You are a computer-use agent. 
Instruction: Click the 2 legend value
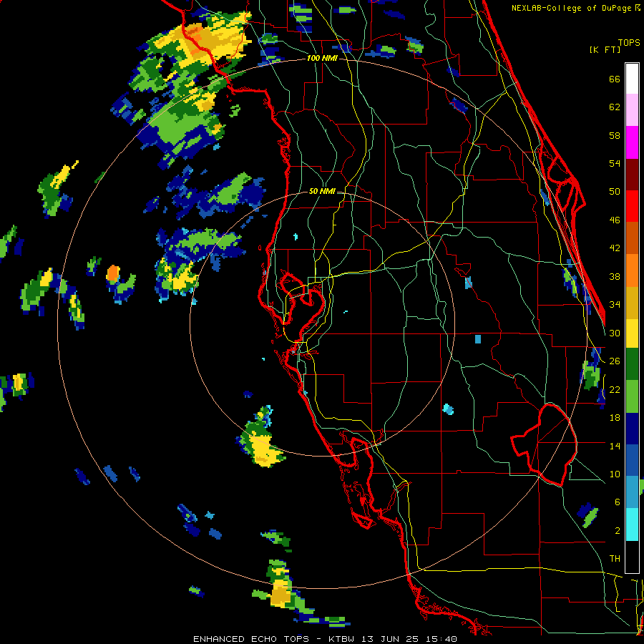pyautogui.click(x=618, y=531)
